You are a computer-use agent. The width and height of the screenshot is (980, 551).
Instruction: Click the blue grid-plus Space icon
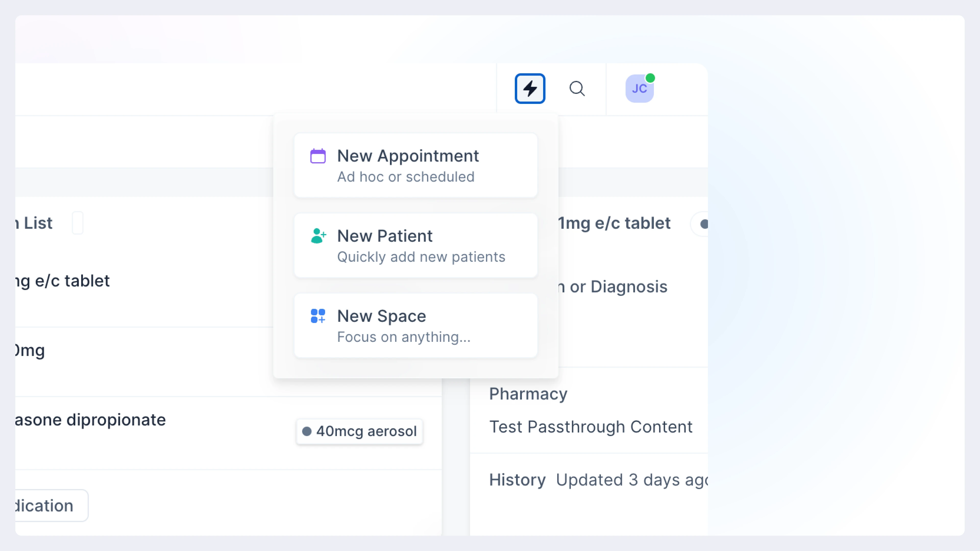point(318,316)
